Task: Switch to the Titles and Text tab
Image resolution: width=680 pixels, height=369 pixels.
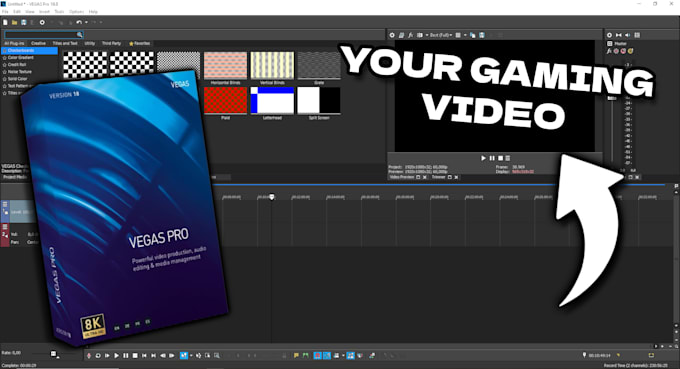Action: point(65,43)
